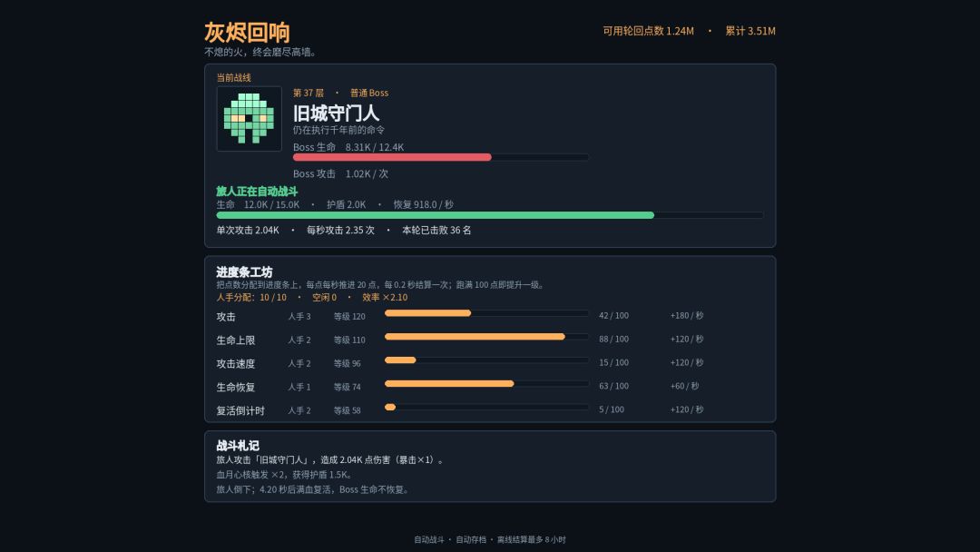Click the 生命上限 row label
Screen dimensions: 980x552
[x=236, y=340]
